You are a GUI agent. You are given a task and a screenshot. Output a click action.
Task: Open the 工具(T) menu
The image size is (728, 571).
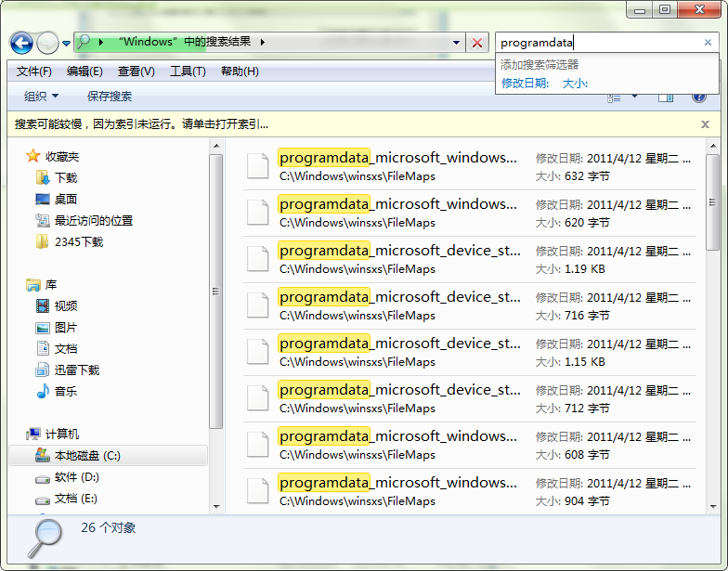point(187,71)
